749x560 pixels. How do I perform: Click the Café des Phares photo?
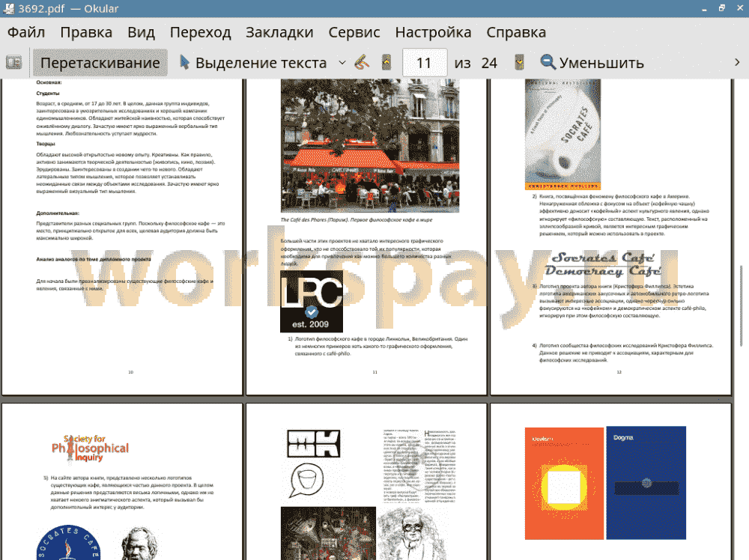(370, 145)
